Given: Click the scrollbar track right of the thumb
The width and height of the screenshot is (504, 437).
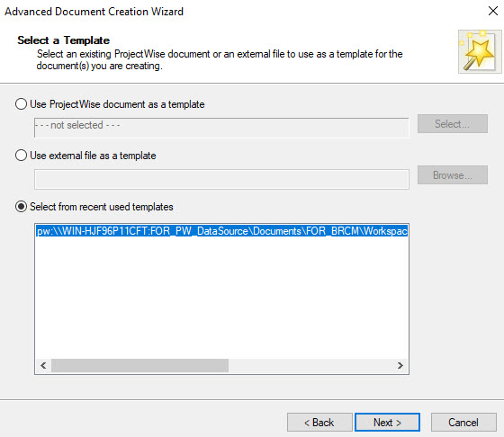Looking at the screenshot, I should (x=310, y=365).
